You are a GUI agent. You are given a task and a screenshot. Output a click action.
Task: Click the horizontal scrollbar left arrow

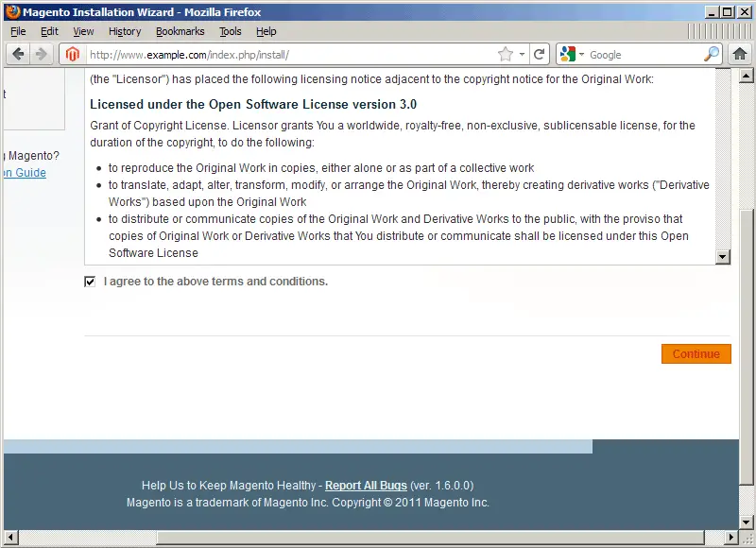point(10,537)
